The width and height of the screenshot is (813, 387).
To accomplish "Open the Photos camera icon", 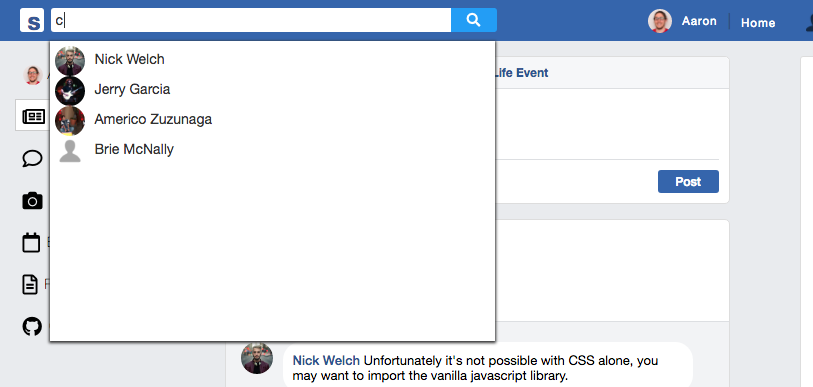I will pos(32,201).
